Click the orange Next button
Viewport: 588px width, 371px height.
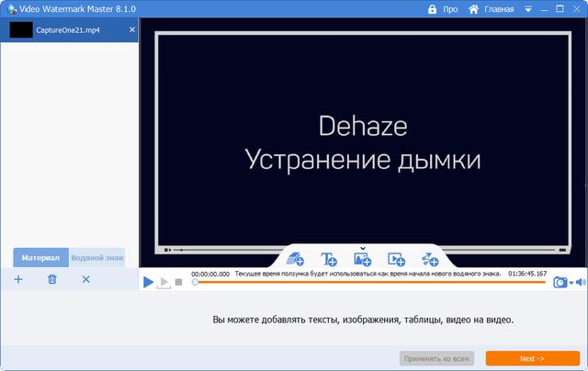point(532,358)
